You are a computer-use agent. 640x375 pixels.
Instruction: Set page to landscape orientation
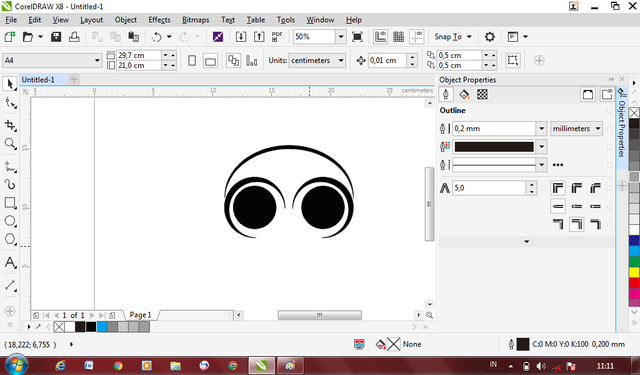pos(210,61)
